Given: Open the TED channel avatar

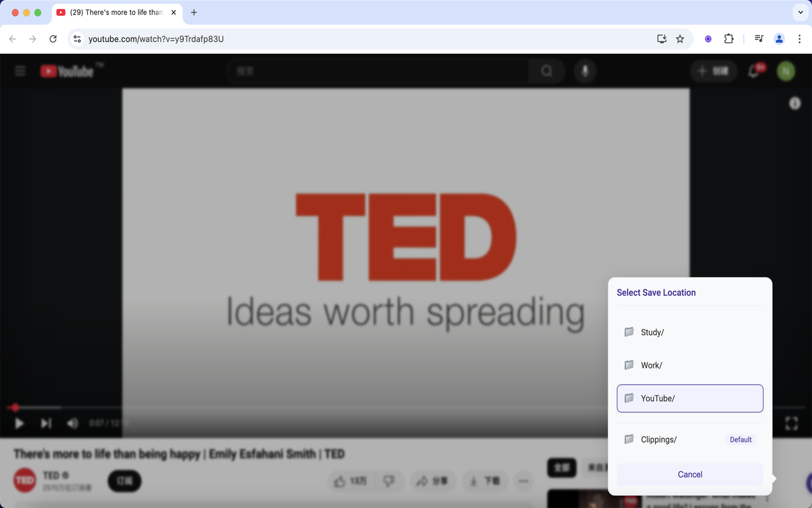Looking at the screenshot, I should [x=25, y=481].
